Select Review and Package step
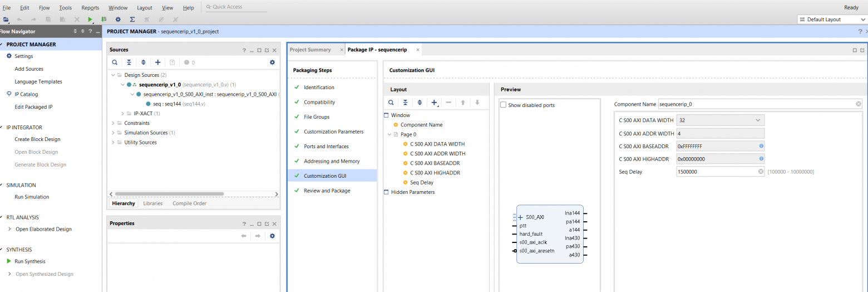868x292 pixels. pos(327,191)
